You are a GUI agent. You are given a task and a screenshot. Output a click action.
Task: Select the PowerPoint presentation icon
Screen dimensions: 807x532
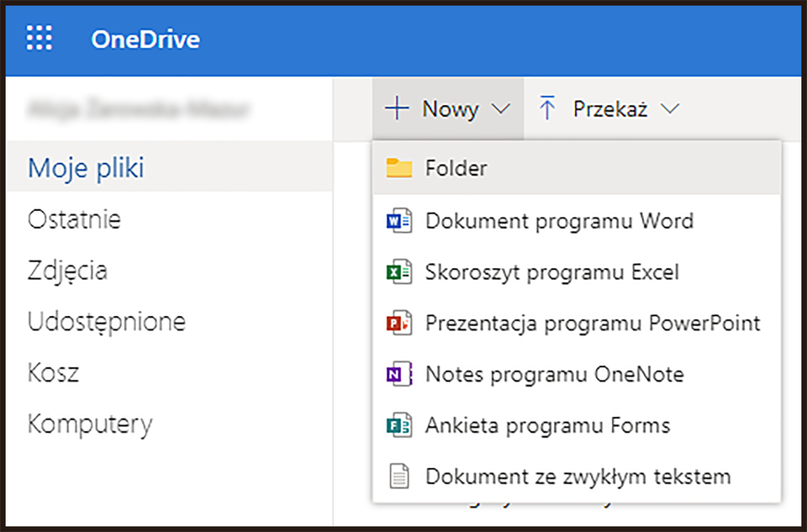(x=399, y=323)
